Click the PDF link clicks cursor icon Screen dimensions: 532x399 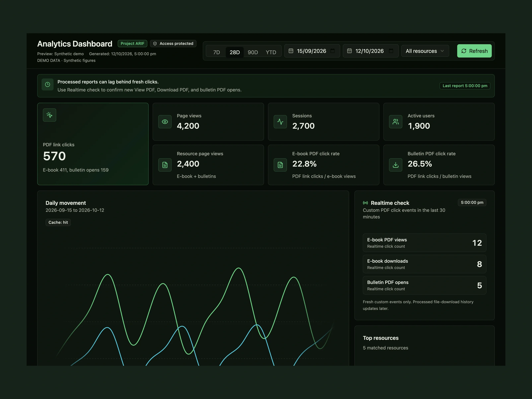pyautogui.click(x=49, y=115)
